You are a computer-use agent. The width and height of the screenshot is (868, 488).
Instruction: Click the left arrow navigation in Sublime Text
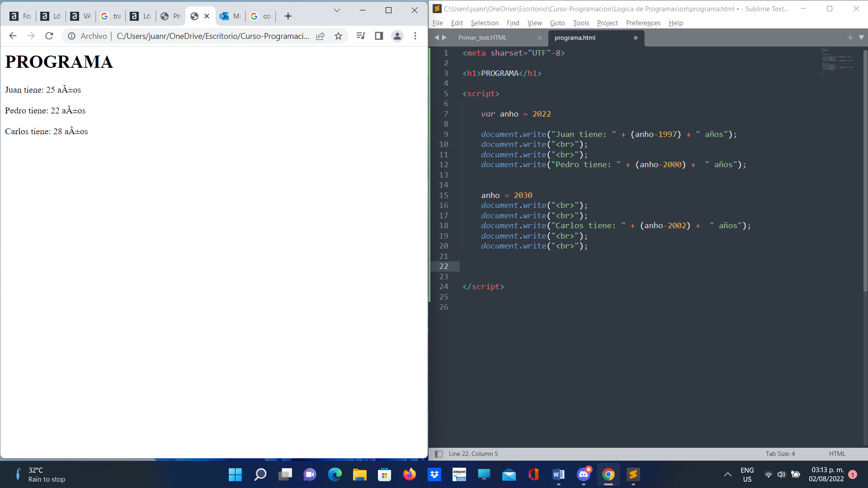(x=437, y=38)
